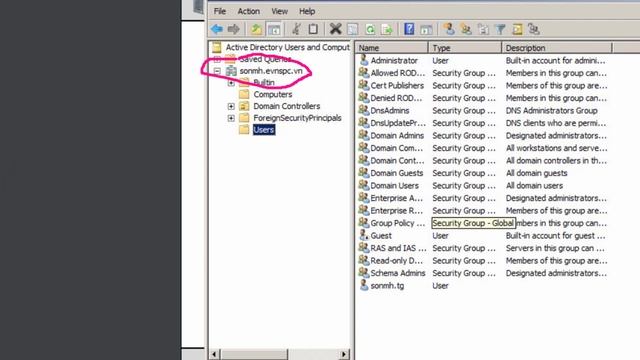Expand the ForeignSecurityPrincipals node

[231, 118]
